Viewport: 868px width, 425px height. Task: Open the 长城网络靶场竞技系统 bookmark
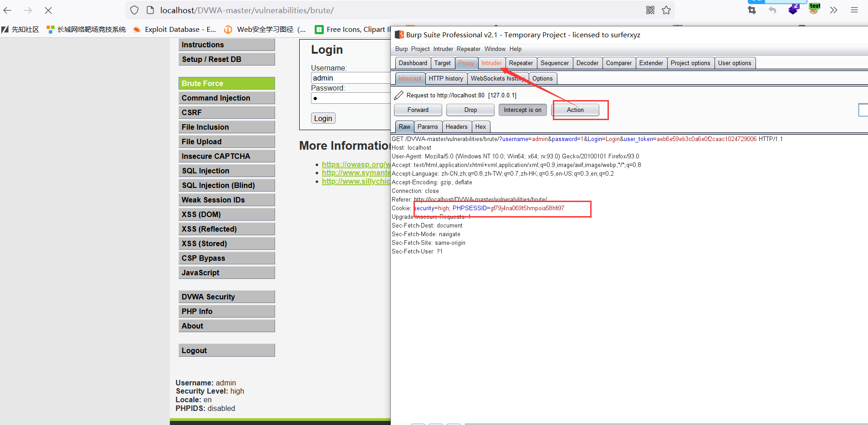coord(86,30)
